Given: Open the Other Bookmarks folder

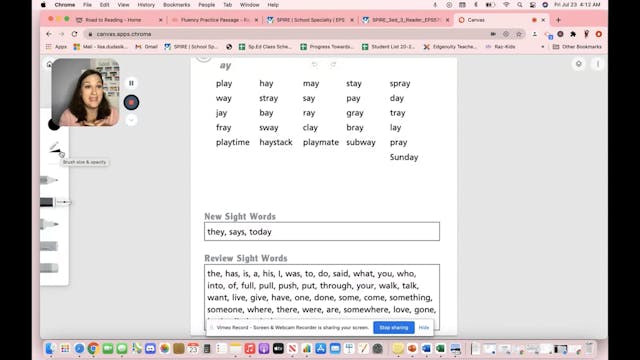Looking at the screenshot, I should (x=577, y=47).
